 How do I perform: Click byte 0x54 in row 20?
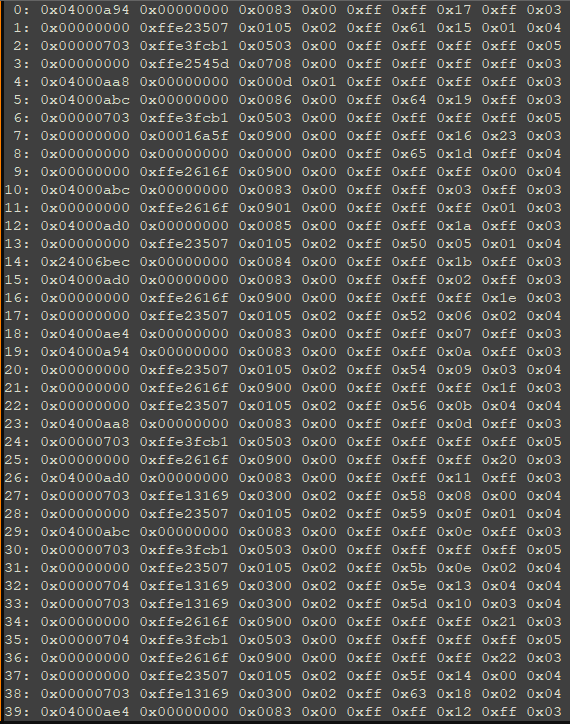409,370
